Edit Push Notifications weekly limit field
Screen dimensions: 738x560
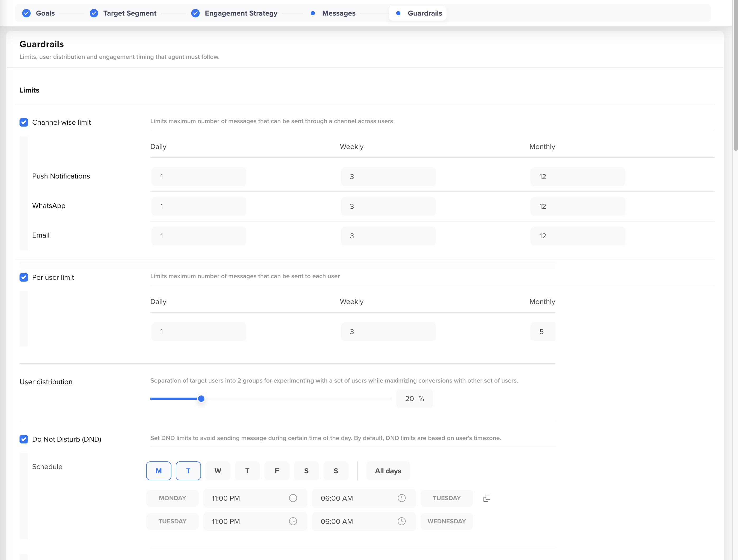click(x=388, y=176)
